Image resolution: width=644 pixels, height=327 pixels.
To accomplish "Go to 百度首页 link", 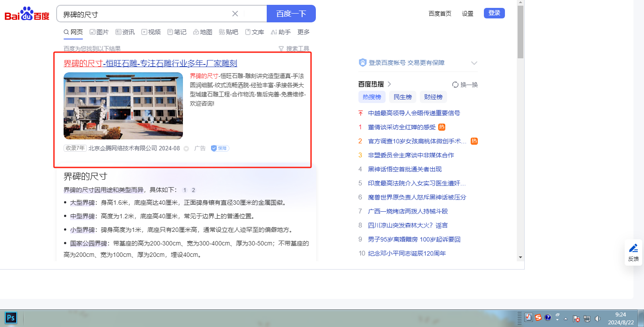I will pos(440,14).
